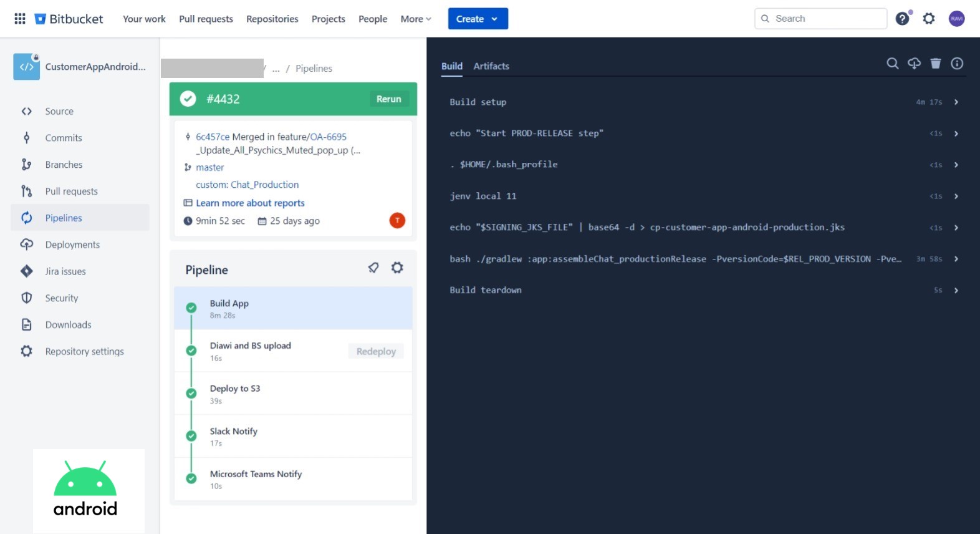Image resolution: width=980 pixels, height=534 pixels.
Task: Expand the gradlew assemble command step
Action: [956, 259]
